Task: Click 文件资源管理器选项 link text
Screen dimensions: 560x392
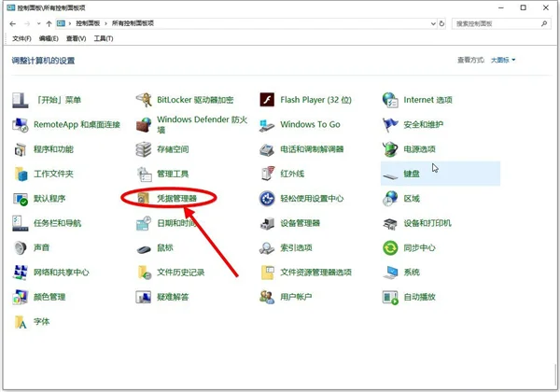Action: pyautogui.click(x=315, y=273)
